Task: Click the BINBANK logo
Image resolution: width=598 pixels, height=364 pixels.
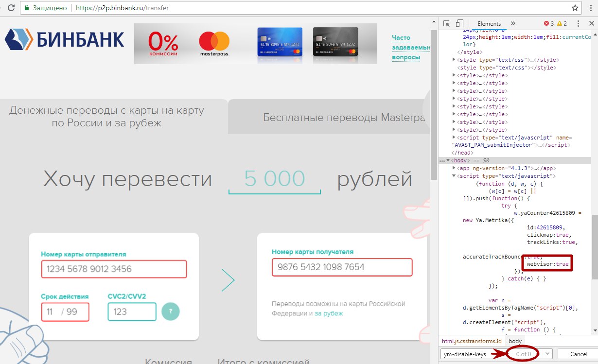Action: click(65, 39)
